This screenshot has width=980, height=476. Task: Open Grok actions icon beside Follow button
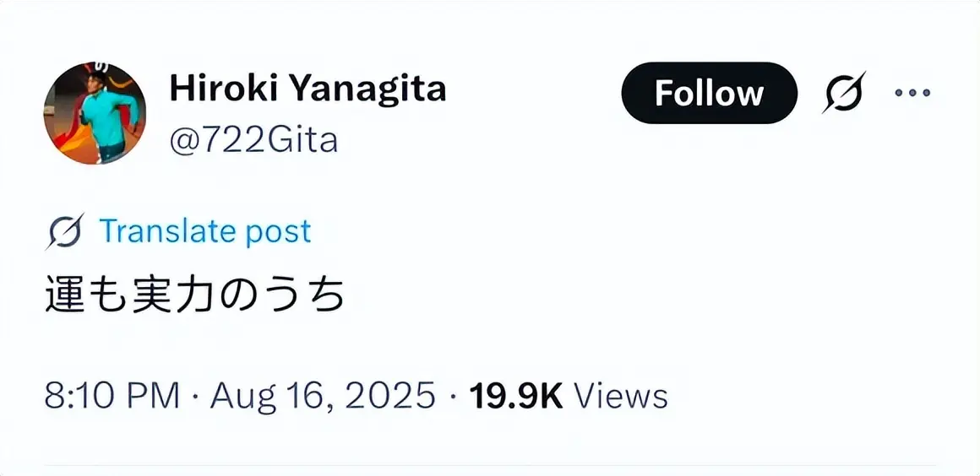(x=845, y=93)
